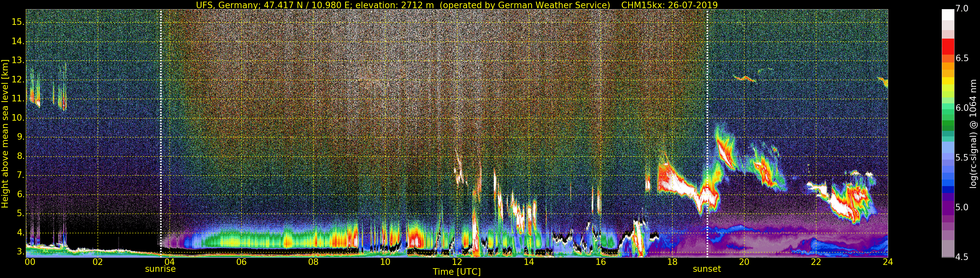Click colorbar value label '6.0'
Image resolution: width=980 pixels, height=278 pixels.
pyautogui.click(x=962, y=108)
